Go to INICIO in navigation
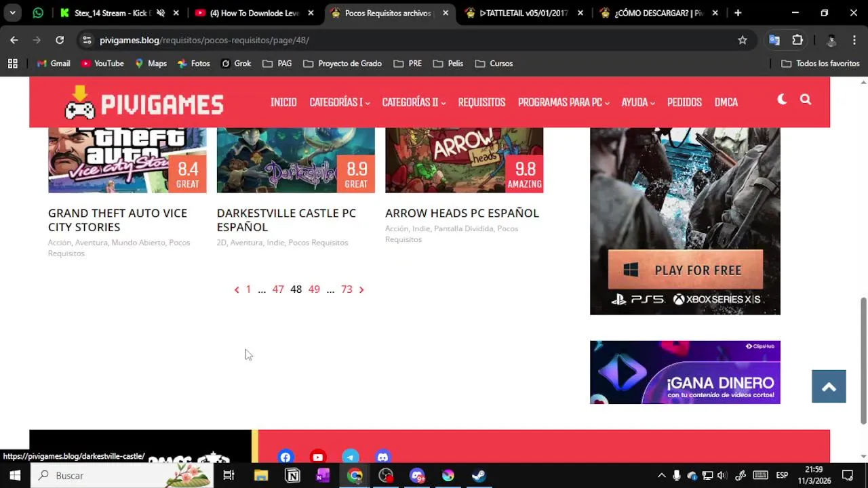868x488 pixels. pos(283,102)
